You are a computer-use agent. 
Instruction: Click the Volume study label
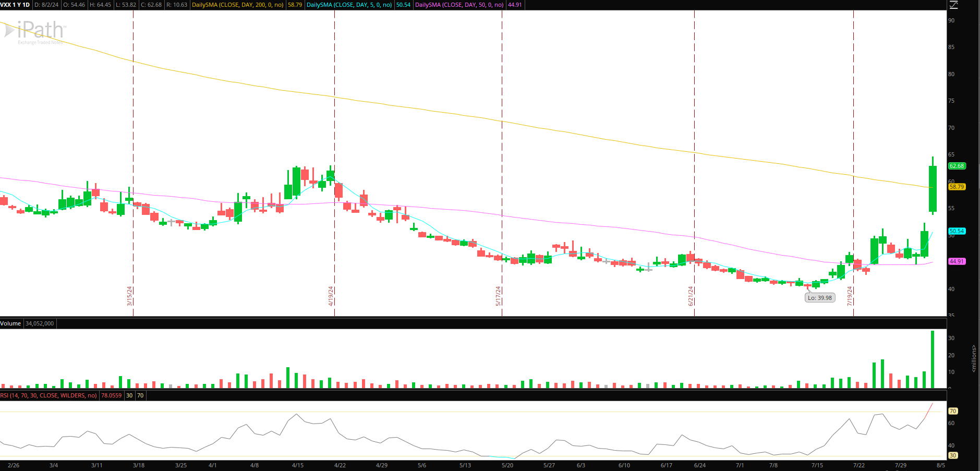(10, 323)
